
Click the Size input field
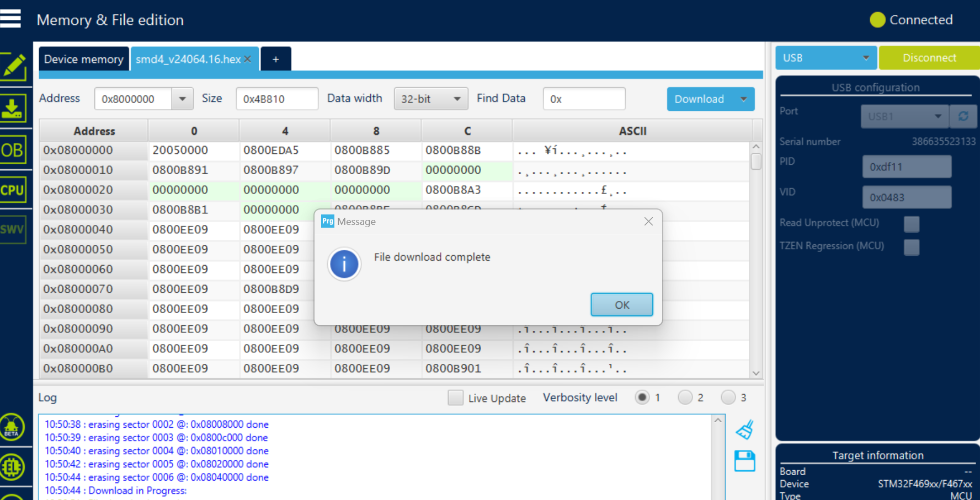pyautogui.click(x=277, y=99)
